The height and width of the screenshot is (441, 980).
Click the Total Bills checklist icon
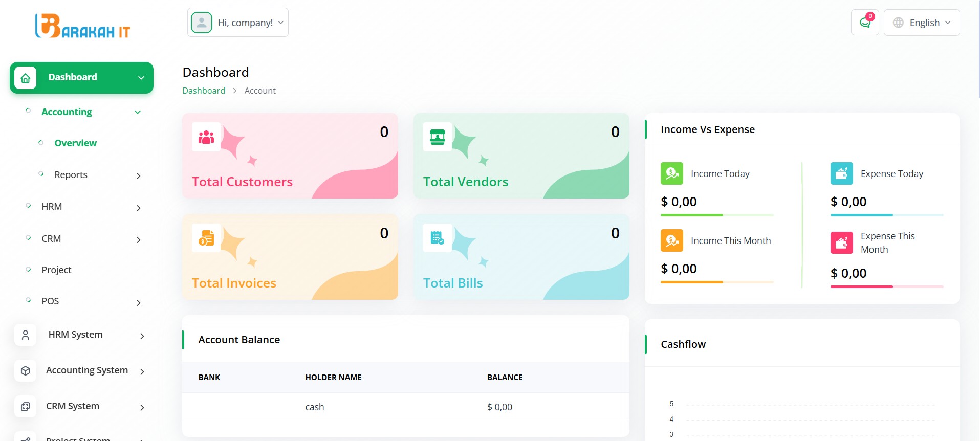(438, 238)
